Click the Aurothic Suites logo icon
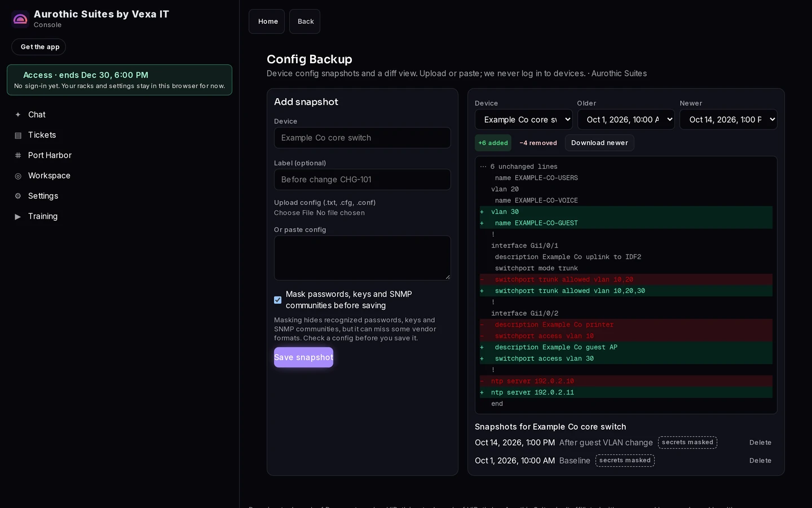Image resolution: width=812 pixels, height=508 pixels. (20, 19)
